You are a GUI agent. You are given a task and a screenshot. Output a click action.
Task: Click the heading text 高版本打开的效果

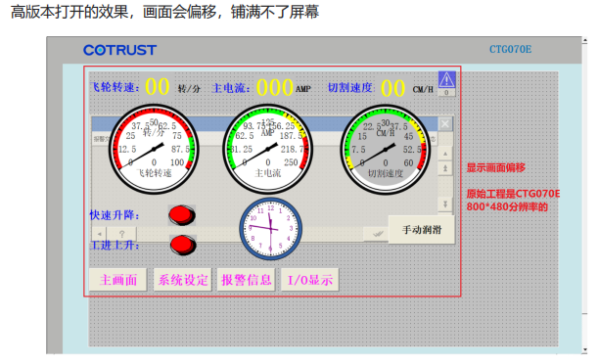[69, 12]
